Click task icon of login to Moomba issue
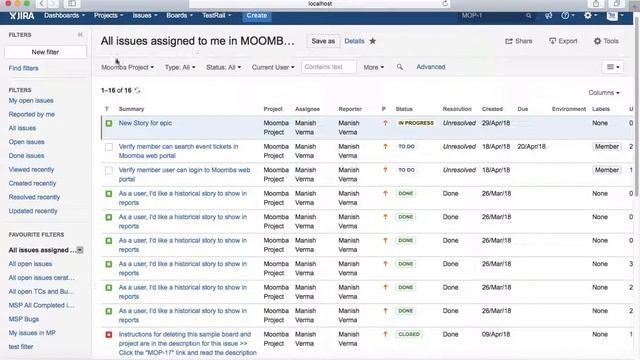Viewport: 640px width, 360px height. pyautogui.click(x=109, y=170)
